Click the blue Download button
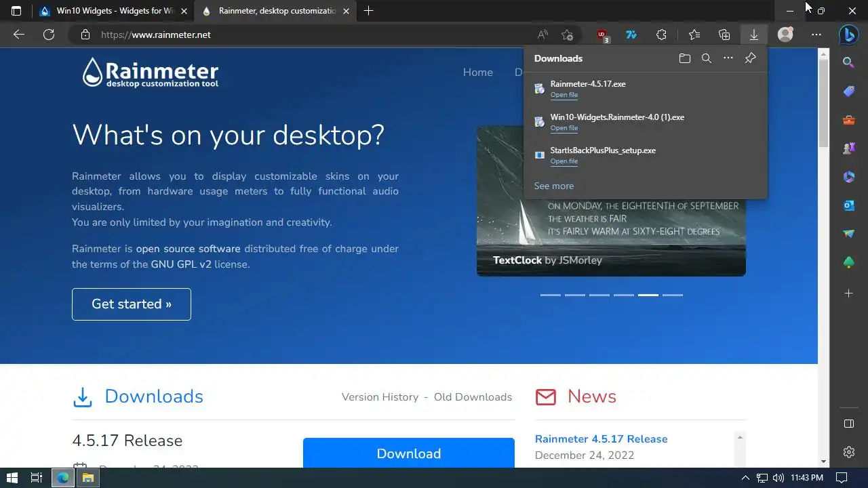This screenshot has width=868, height=488. (x=409, y=453)
